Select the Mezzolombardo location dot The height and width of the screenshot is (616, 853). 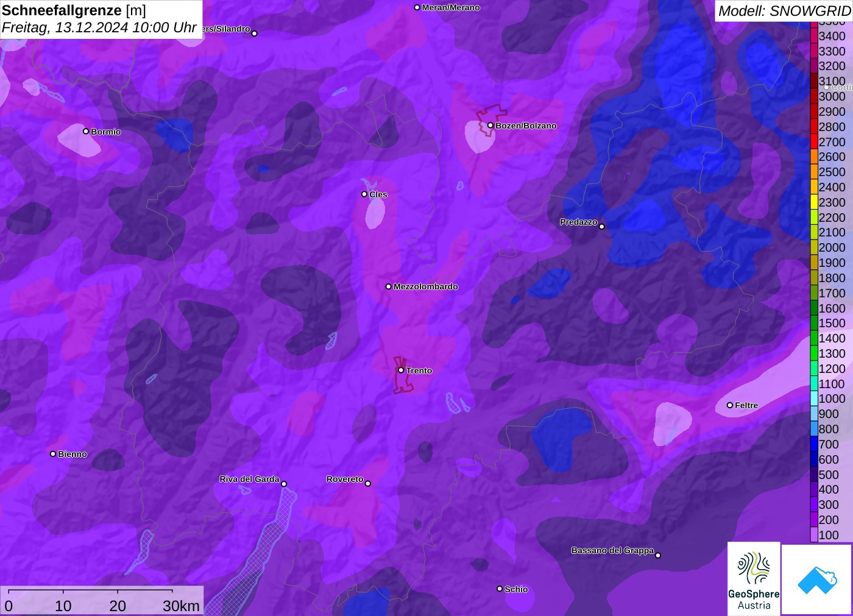(x=388, y=286)
